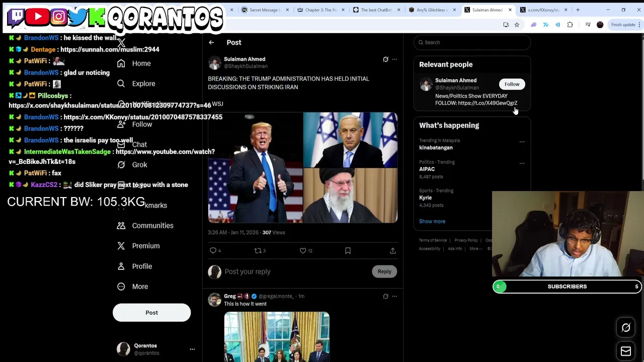Switch to the Any% Glitchless tab
Viewport: 644px width, 362px height.
(432, 10)
